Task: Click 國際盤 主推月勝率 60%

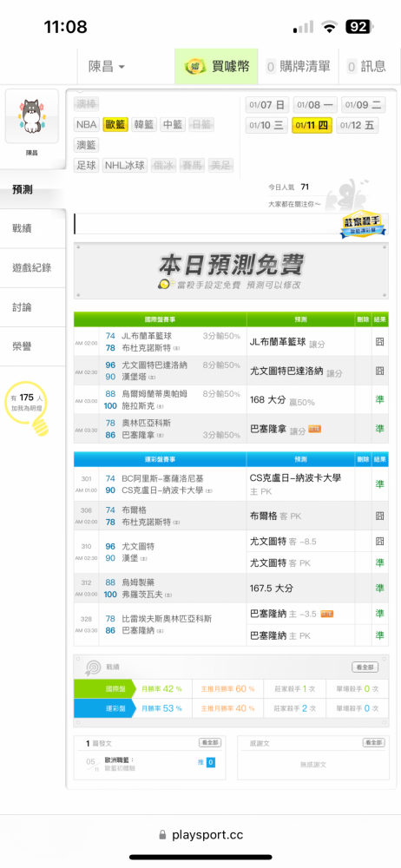Action: (227, 689)
